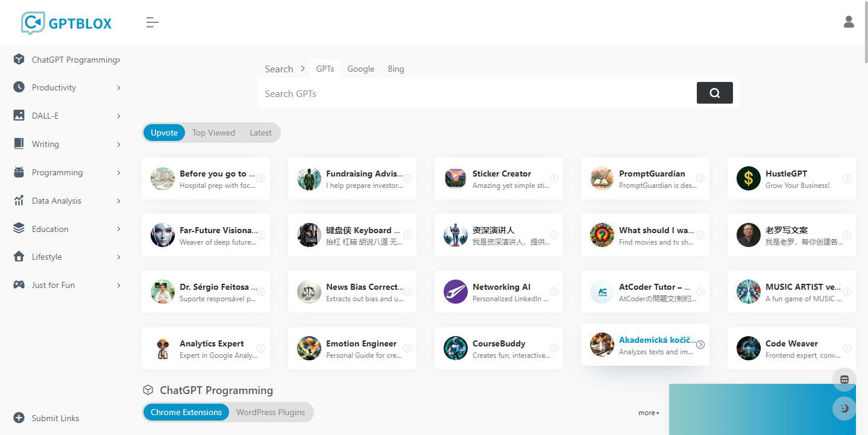Image resolution: width=868 pixels, height=435 pixels.
Task: Expand the Just for Fun chevron
Action: pos(119,286)
